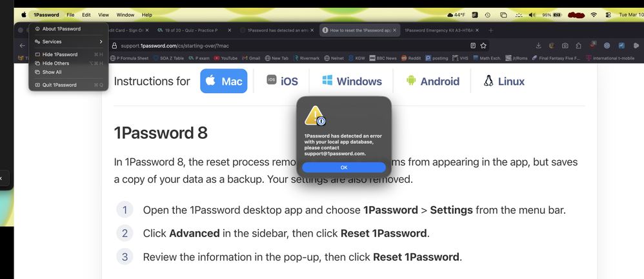644x279 pixels.
Task: Show iOS reset instructions
Action: (282, 81)
